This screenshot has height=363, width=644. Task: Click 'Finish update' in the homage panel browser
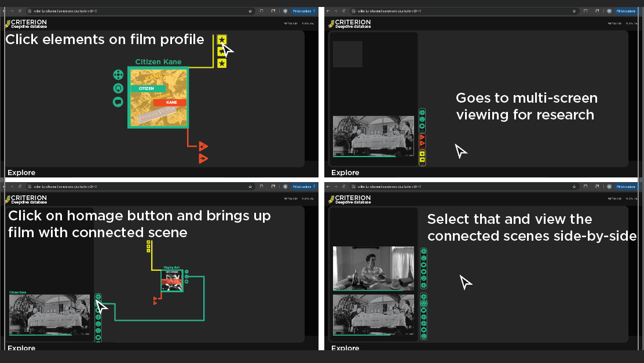(303, 187)
